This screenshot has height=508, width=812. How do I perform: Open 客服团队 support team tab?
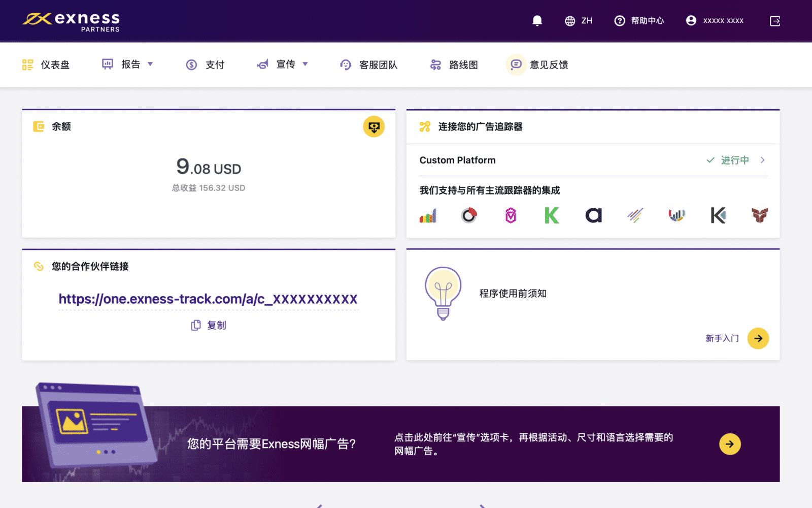pos(378,65)
